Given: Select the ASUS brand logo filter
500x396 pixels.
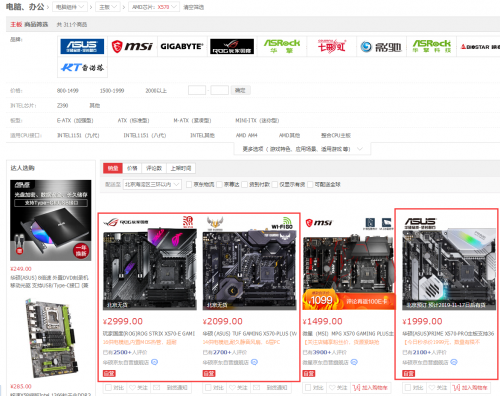Looking at the screenshot, I should 82,46.
